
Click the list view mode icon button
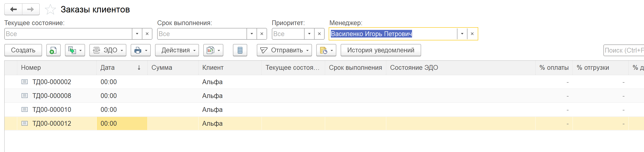(x=240, y=50)
